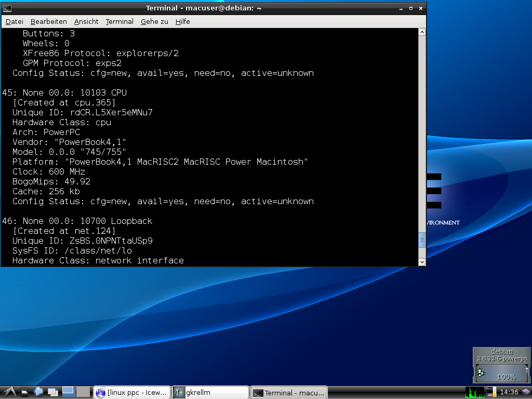
Task: Open the Hilfe menu
Action: tap(182, 22)
